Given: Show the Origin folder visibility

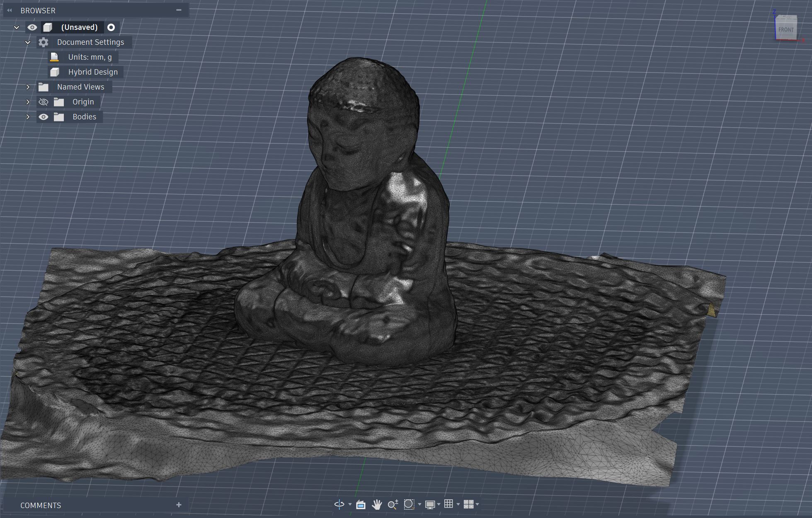Looking at the screenshot, I should tap(44, 102).
